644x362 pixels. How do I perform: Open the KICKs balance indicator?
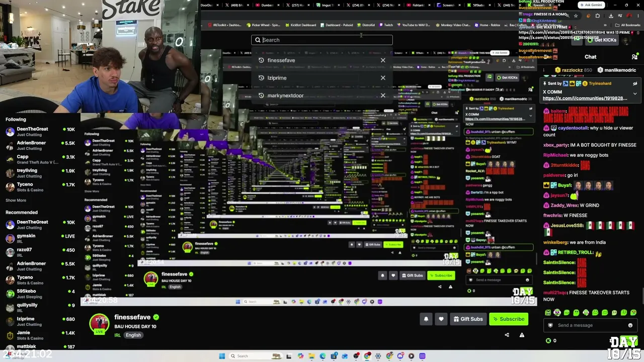tap(551, 341)
